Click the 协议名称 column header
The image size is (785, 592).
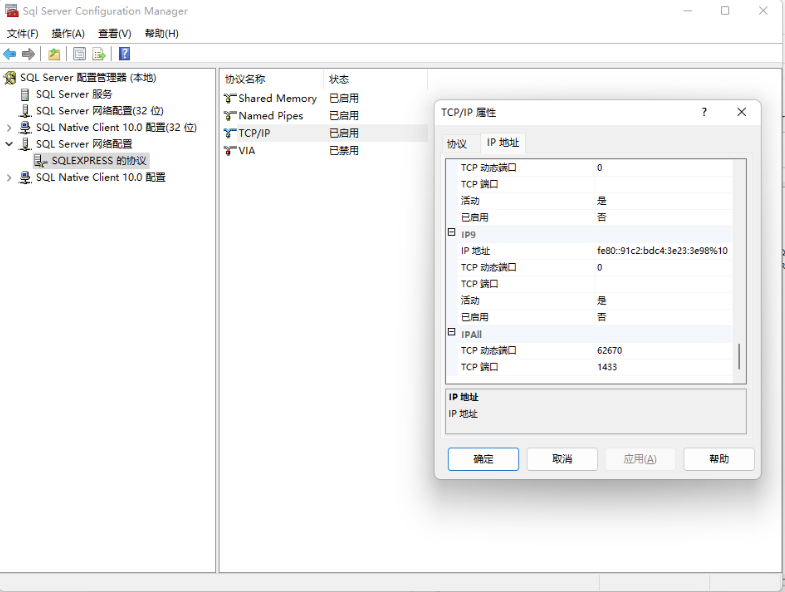(271, 79)
